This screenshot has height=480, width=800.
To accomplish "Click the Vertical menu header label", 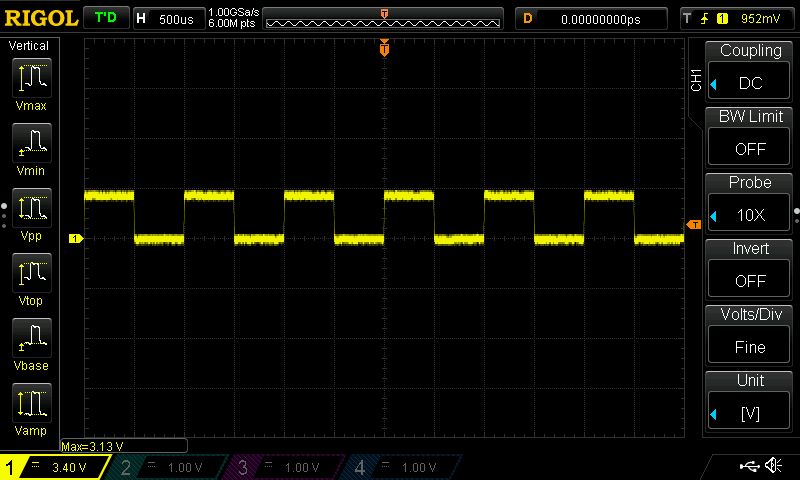I will 29,46.
